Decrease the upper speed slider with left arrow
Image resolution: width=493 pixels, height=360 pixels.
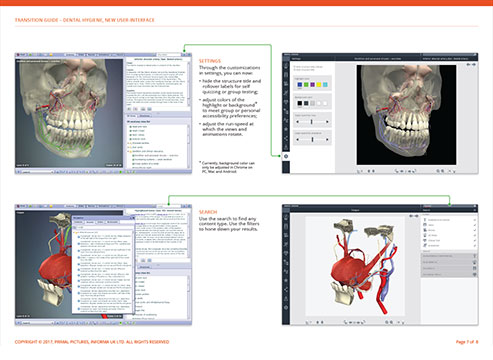(298, 122)
